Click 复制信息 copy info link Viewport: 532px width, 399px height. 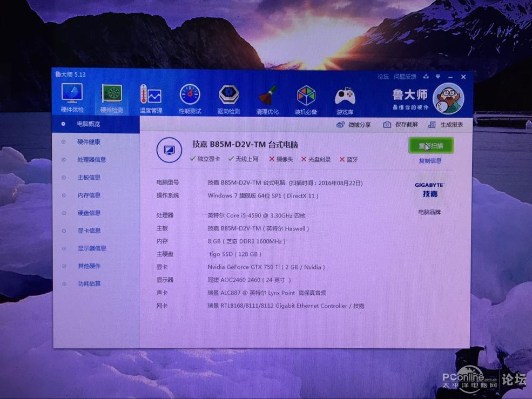[430, 161]
